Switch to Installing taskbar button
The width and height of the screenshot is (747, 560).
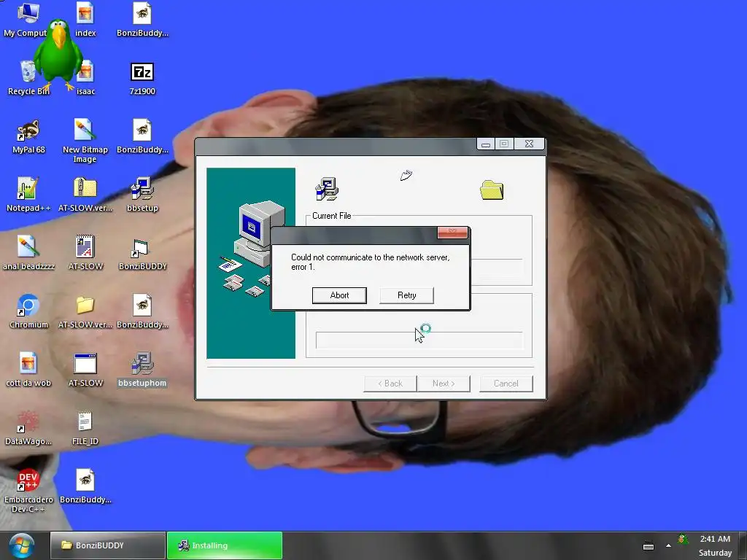[225, 545]
